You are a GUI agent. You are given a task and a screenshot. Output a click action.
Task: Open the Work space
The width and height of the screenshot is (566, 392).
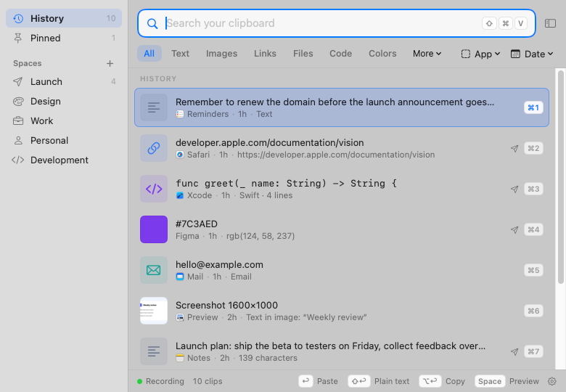coord(64,121)
